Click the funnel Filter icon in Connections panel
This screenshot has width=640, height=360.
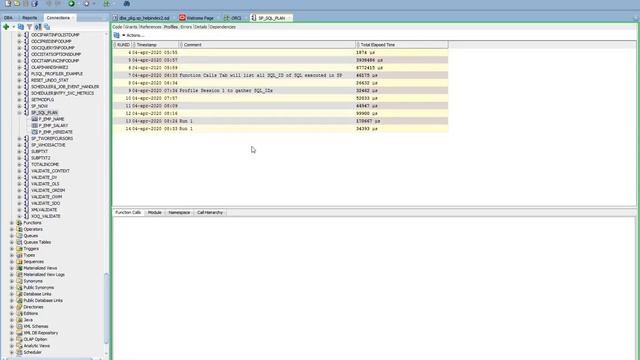pyautogui.click(x=29, y=27)
